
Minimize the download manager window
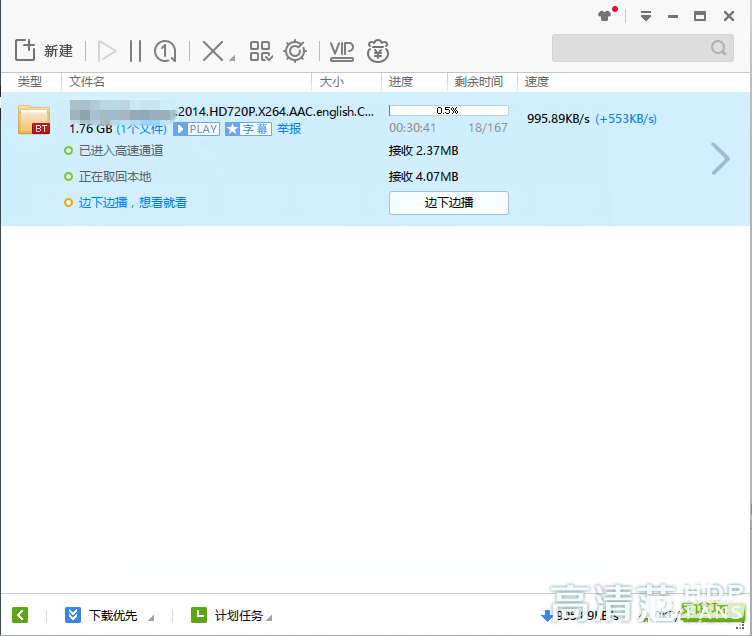[673, 16]
